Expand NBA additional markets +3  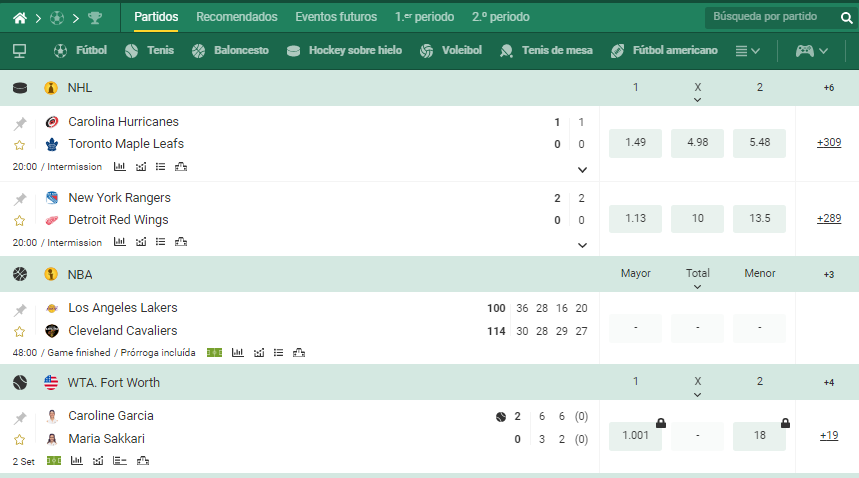pos(829,274)
